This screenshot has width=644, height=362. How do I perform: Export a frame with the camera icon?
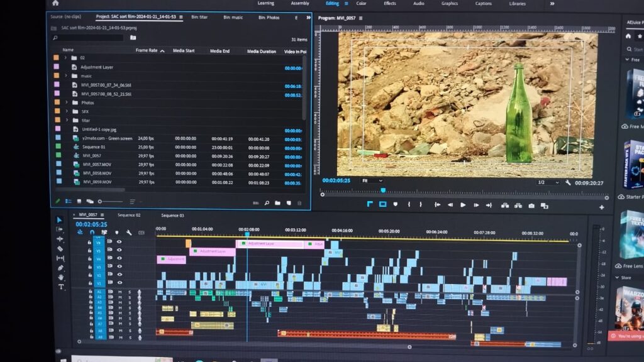point(531,206)
